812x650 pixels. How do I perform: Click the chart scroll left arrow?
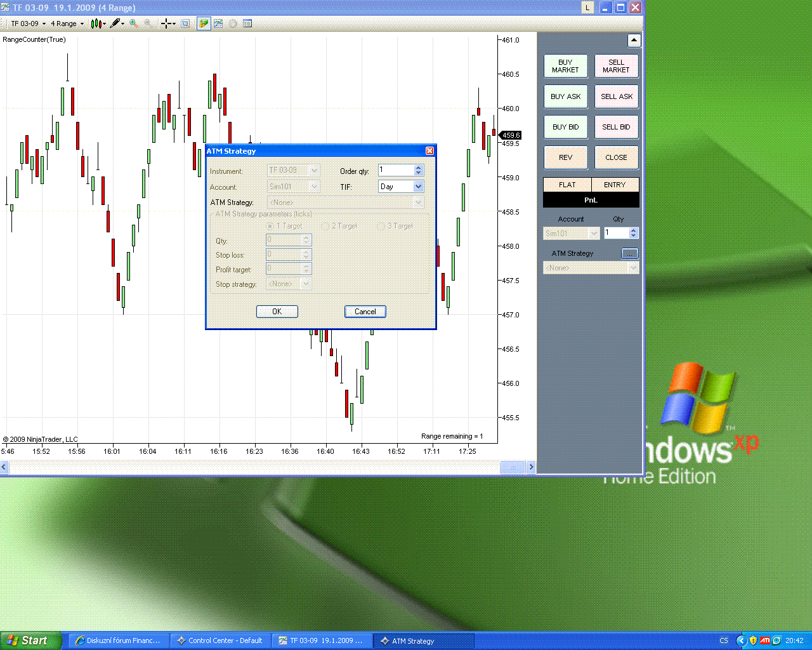tap(4, 467)
